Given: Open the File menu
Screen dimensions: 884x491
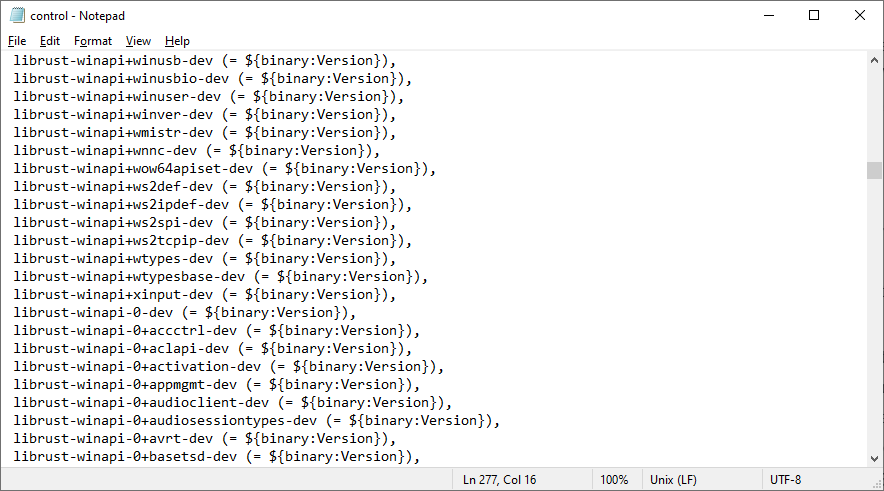Looking at the screenshot, I should 17,41.
